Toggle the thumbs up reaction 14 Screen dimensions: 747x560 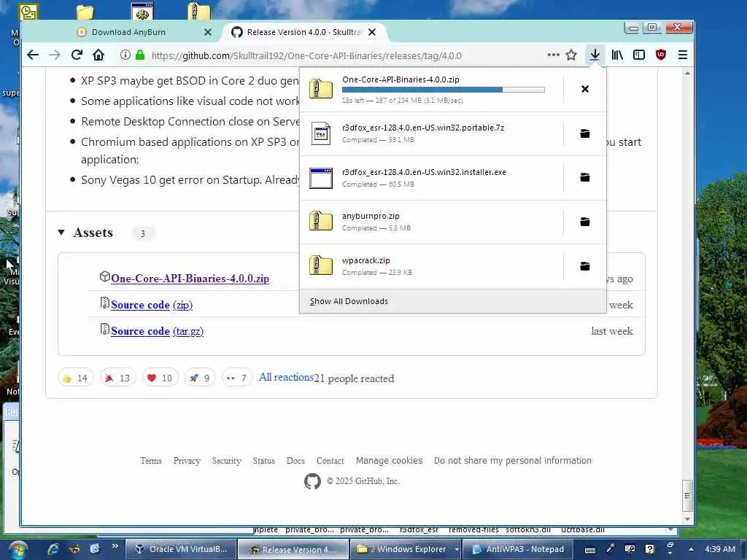[x=75, y=378]
